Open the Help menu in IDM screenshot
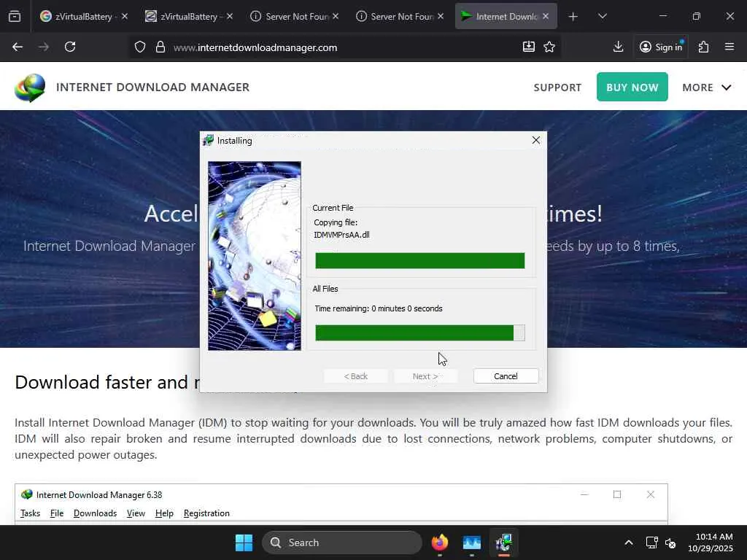The height and width of the screenshot is (560, 747). click(164, 513)
